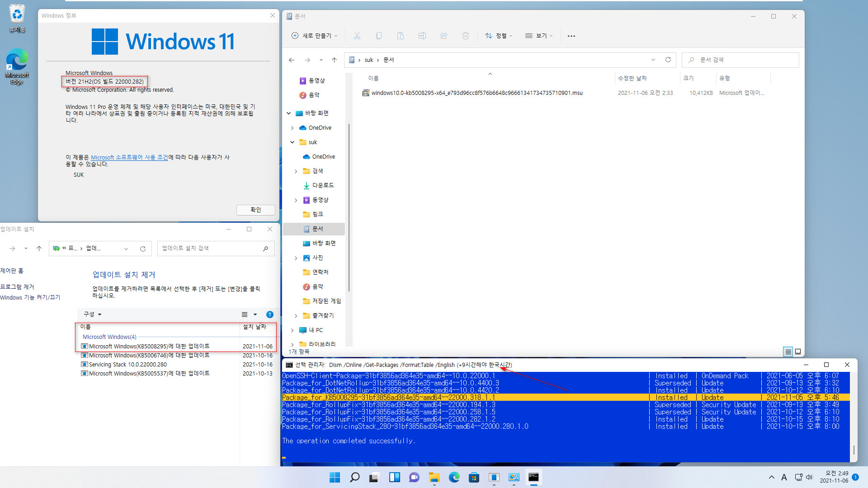Click 확인 button in Windows 정보 dialog
The width and height of the screenshot is (868, 488).
[x=256, y=210]
